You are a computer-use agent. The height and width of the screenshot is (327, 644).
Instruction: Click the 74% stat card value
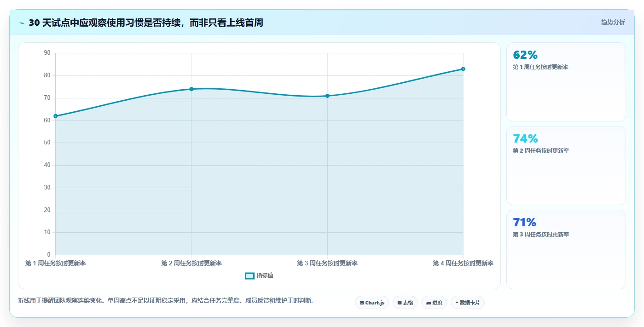[525, 138]
